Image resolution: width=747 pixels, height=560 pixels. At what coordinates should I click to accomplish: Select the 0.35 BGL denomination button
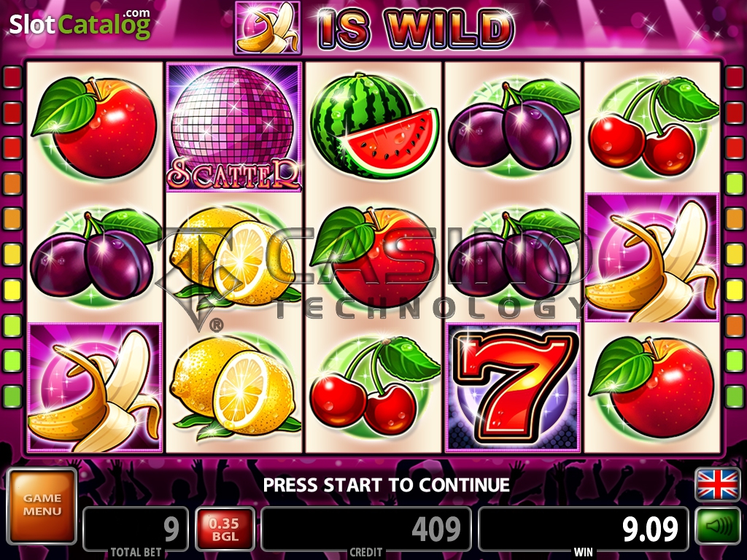pos(225,529)
